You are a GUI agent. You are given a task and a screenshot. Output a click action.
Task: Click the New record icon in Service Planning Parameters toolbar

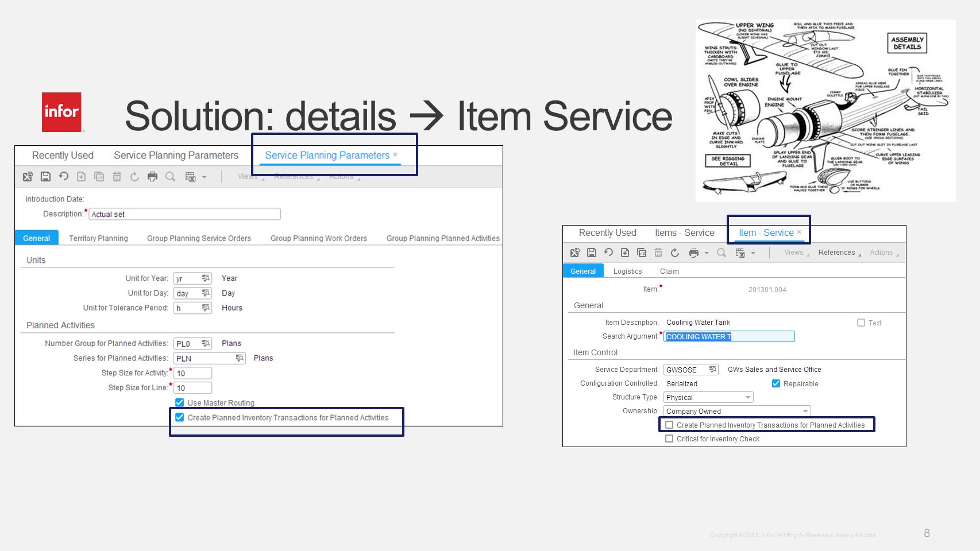point(81,177)
